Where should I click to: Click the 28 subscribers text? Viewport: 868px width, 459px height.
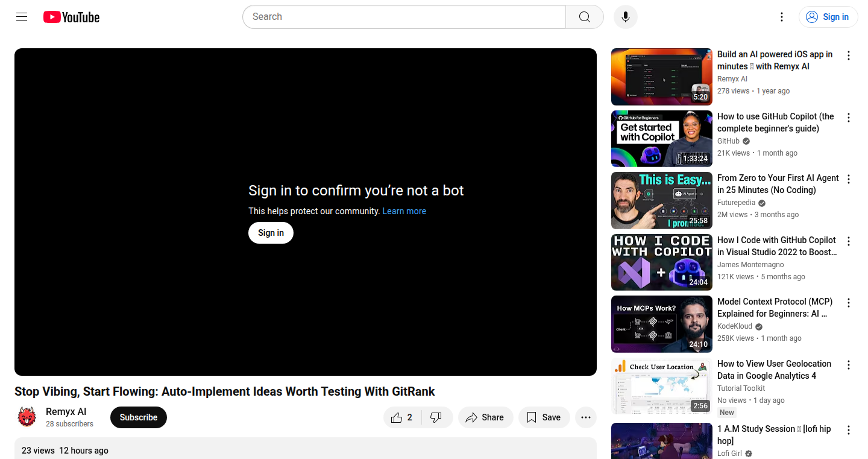point(69,424)
